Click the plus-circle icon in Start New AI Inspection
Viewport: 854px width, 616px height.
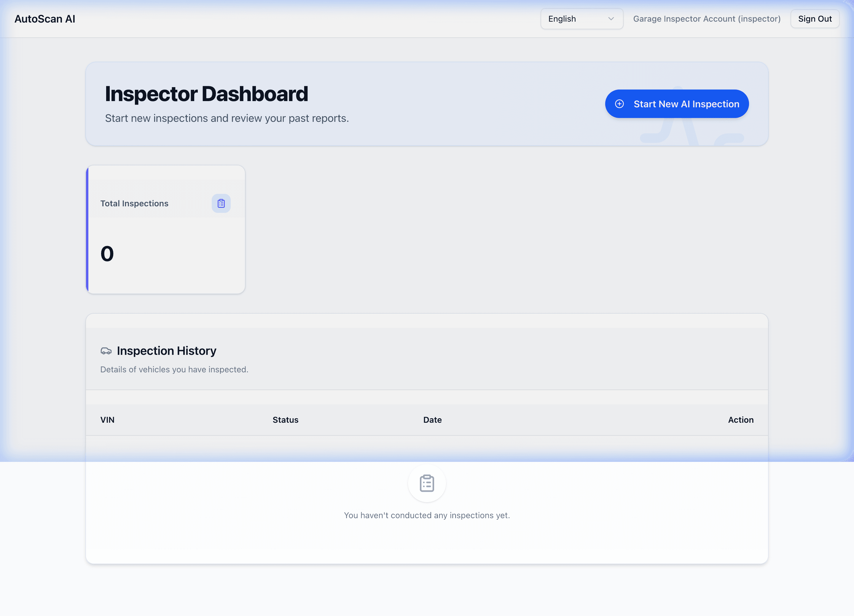pos(619,104)
